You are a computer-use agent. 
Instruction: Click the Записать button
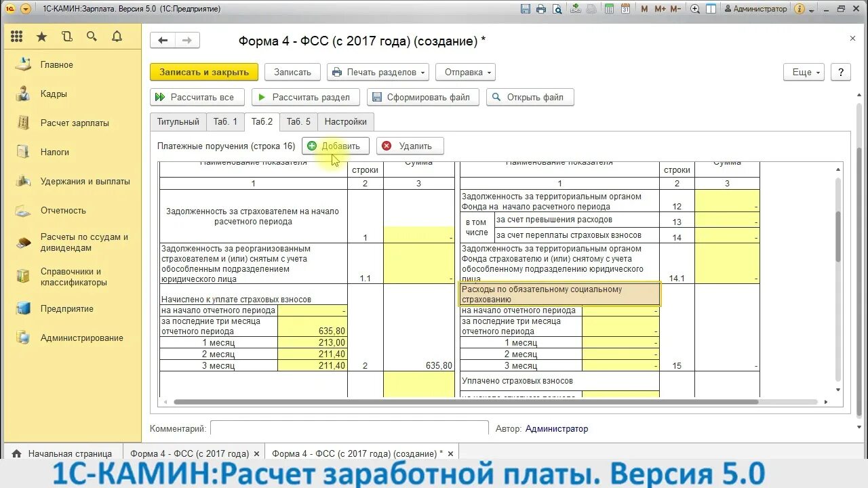292,72
